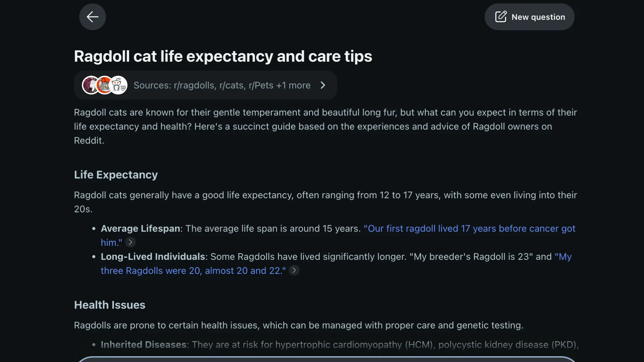The image size is (644, 362).
Task: Open the 'Our first ragdoll lived 17 years' link
Action: coord(470,229)
